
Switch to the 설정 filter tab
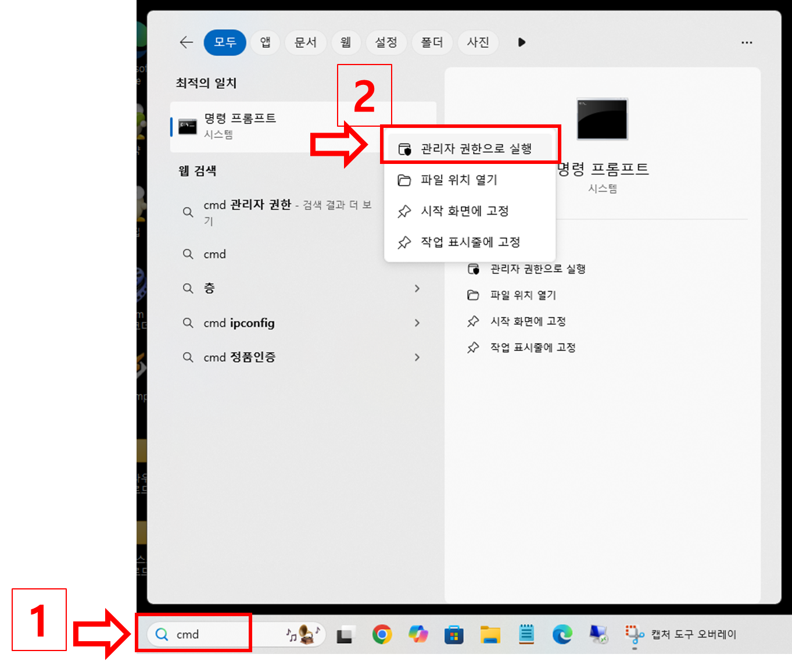click(x=386, y=42)
